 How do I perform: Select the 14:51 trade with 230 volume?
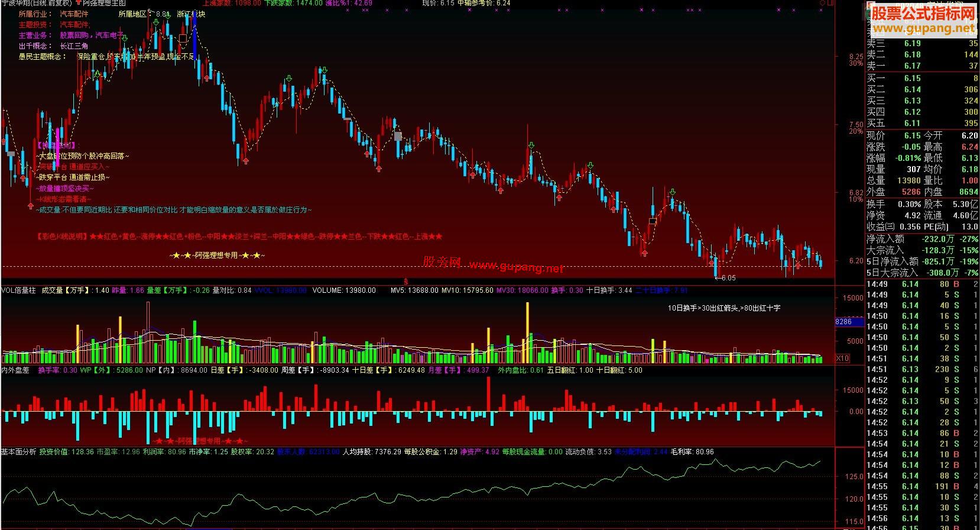point(922,369)
